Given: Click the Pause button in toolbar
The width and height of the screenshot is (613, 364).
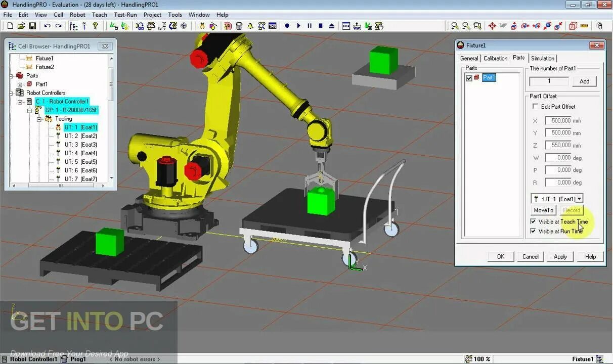Looking at the screenshot, I should [310, 26].
